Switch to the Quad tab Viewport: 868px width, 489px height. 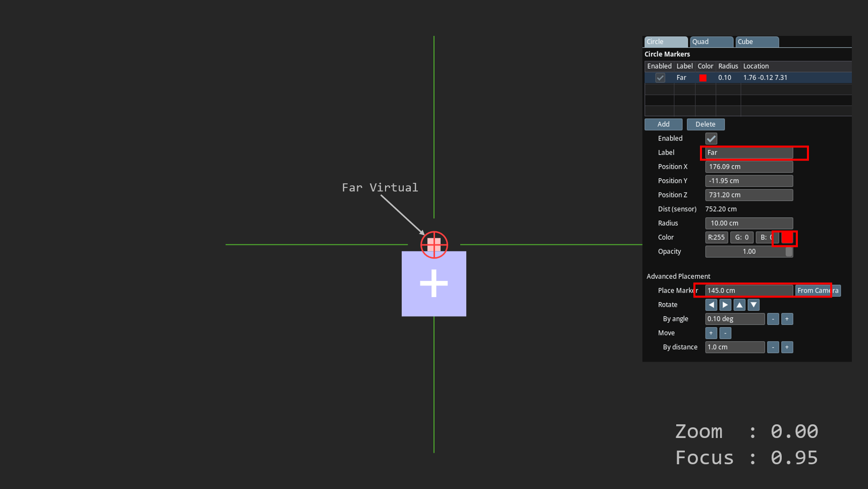pos(711,42)
